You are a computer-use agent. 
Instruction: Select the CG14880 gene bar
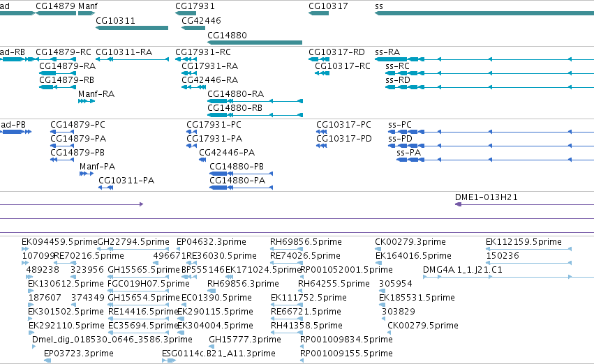255,43
